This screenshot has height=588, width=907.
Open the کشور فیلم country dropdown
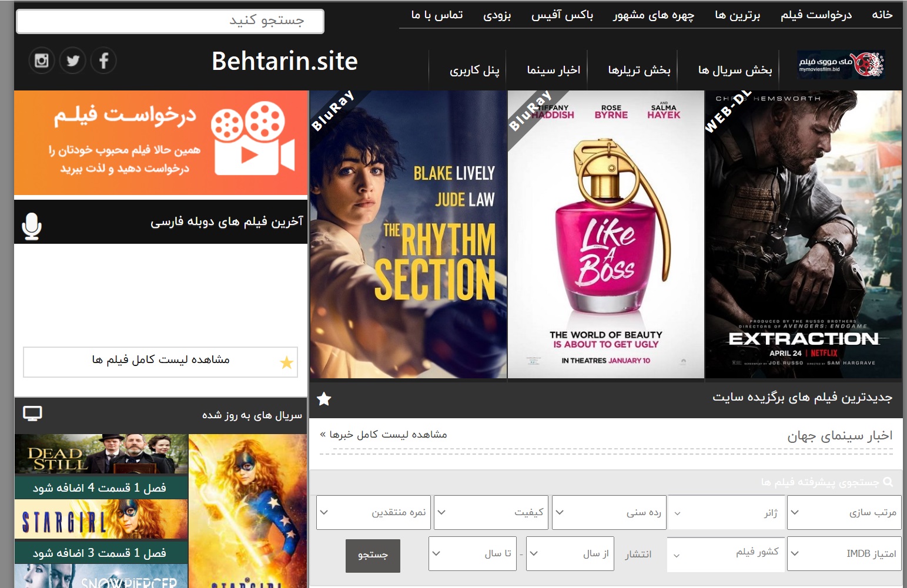click(x=726, y=554)
